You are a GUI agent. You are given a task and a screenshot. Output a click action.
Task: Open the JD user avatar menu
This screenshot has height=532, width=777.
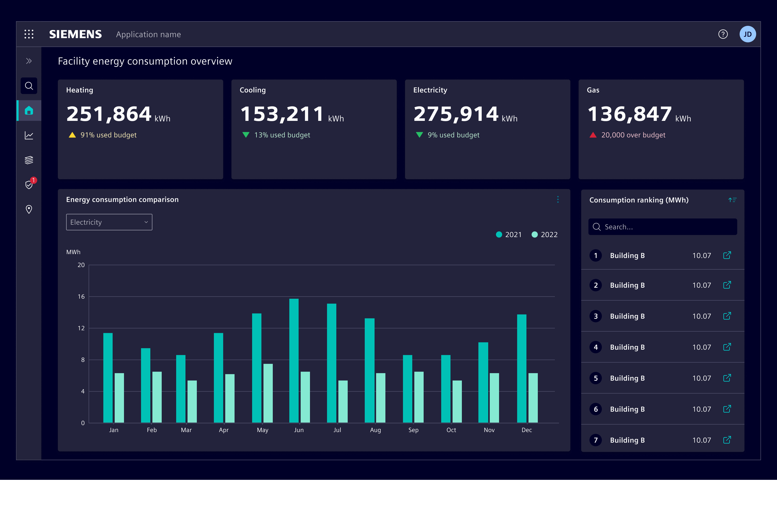pyautogui.click(x=748, y=34)
